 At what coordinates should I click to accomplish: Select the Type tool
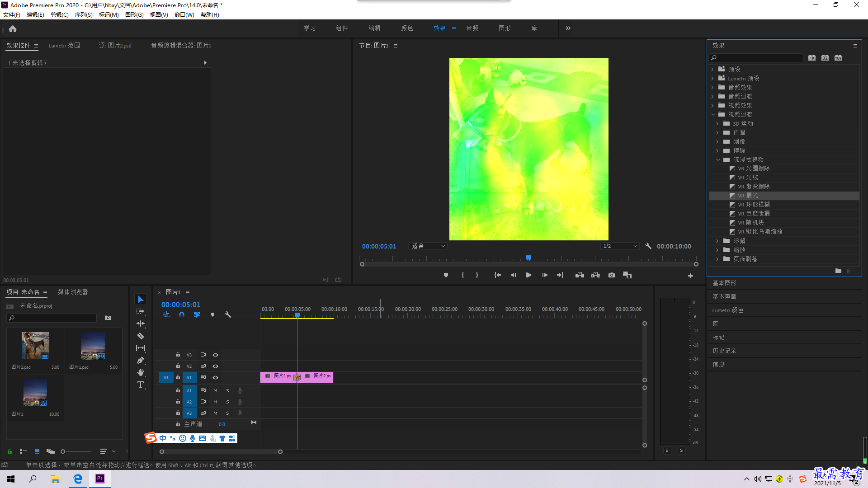pos(141,385)
